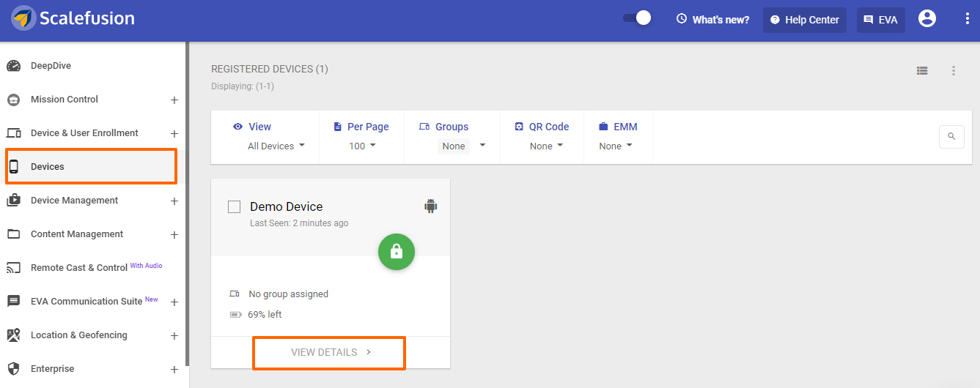The width and height of the screenshot is (980, 388).
Task: Open DeepDive in the sidebar
Action: [x=51, y=66]
